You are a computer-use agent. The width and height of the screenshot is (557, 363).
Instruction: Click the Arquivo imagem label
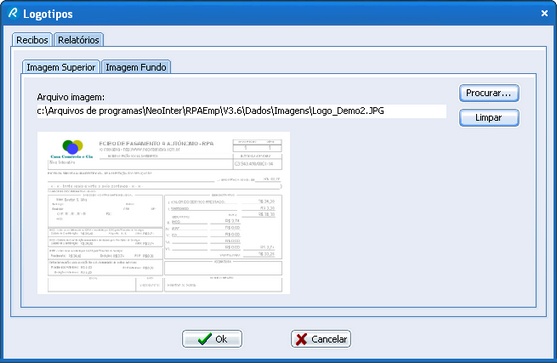coord(71,97)
